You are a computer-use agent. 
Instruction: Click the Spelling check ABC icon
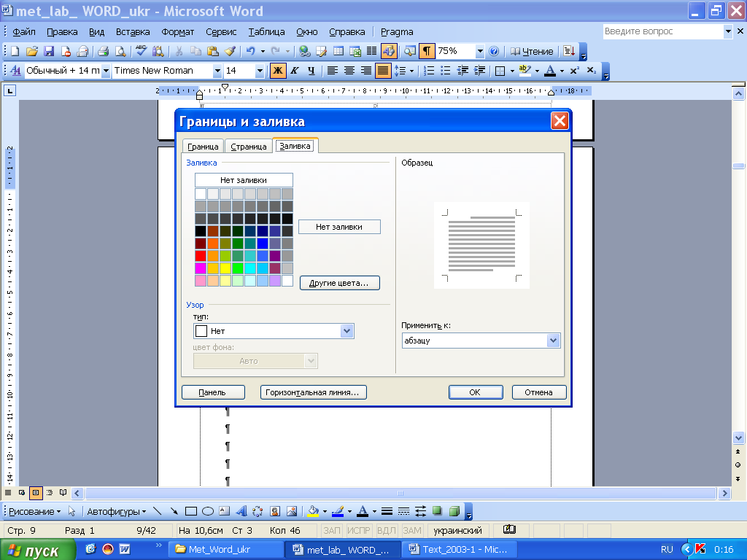pos(141,51)
